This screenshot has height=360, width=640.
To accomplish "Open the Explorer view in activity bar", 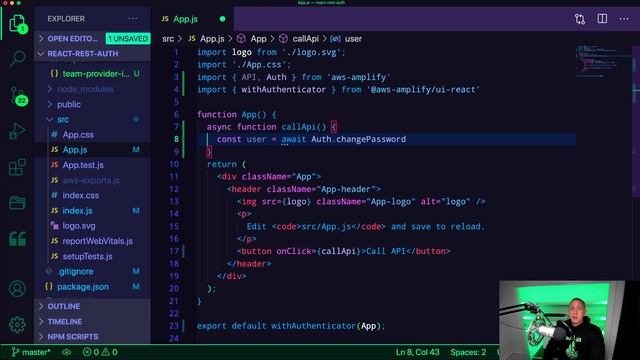I will [17, 23].
